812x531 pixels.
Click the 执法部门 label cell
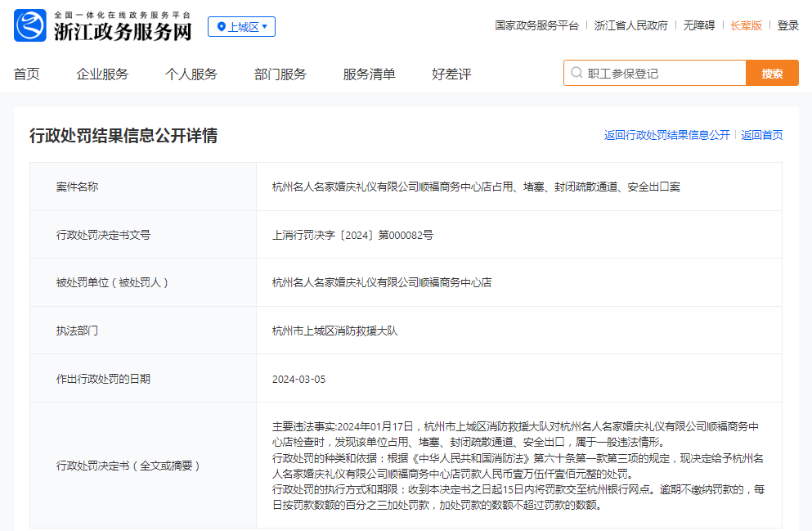tap(143, 331)
